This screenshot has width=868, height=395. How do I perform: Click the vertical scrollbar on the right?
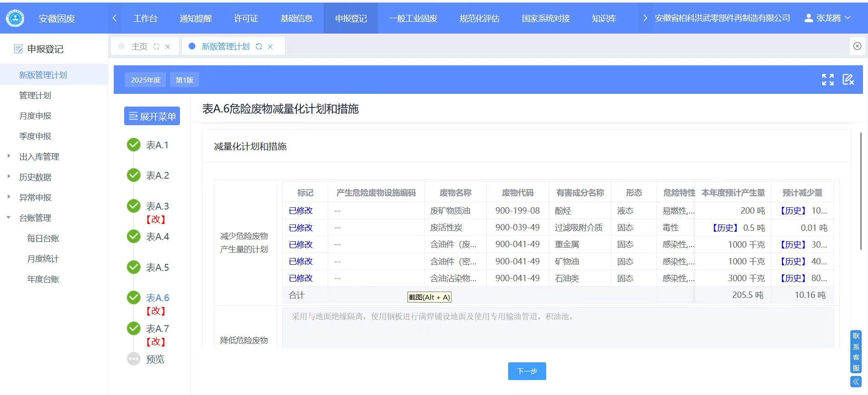tap(861, 190)
